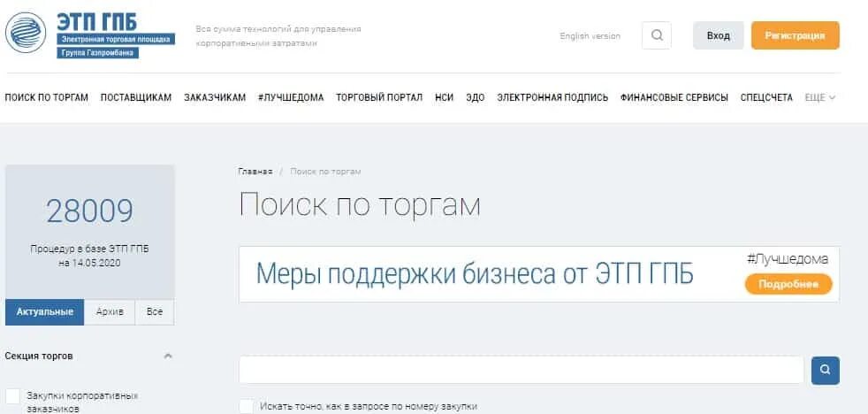
Task: Open ЭЛЕКТРОННАЯ ПОДПИСЬ menu item
Action: 552,97
